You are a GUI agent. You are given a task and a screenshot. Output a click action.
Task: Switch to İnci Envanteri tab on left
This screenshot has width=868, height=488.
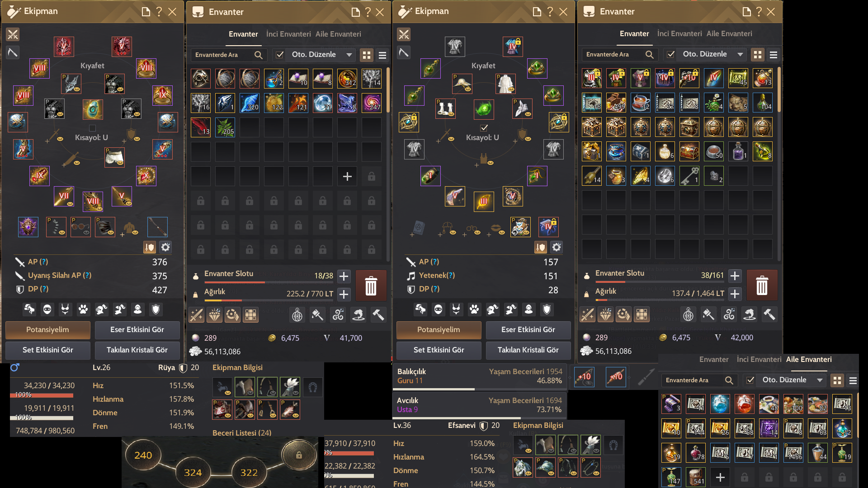click(288, 34)
